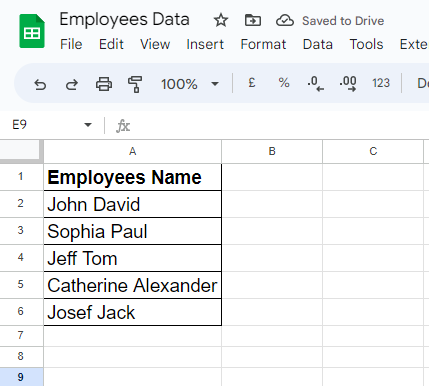The height and width of the screenshot is (386, 429).
Task: Open the Data menu
Action: (x=318, y=44)
